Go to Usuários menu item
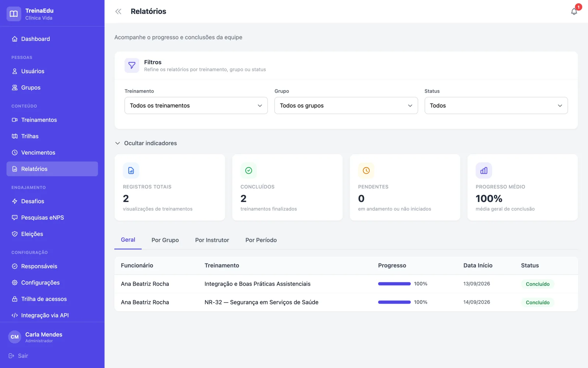Viewport: 588px width, 368px height. tap(52, 71)
